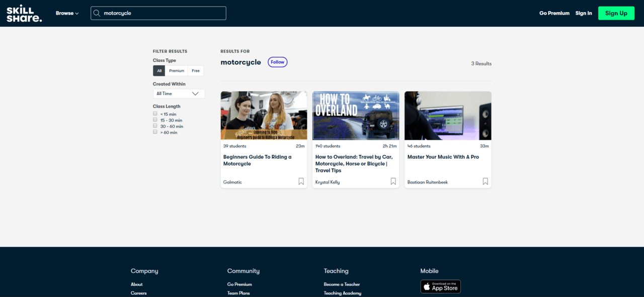Viewport: 644px width, 297px height.
Task: Expand the Browse menu
Action: [67, 13]
